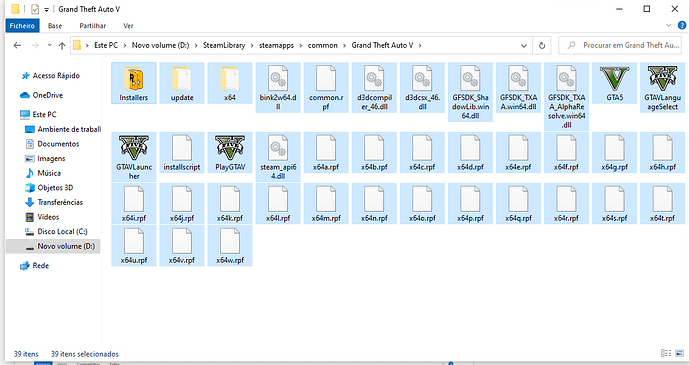Select the x64h.rpf file
The height and width of the screenshot is (365, 690).
(x=662, y=153)
